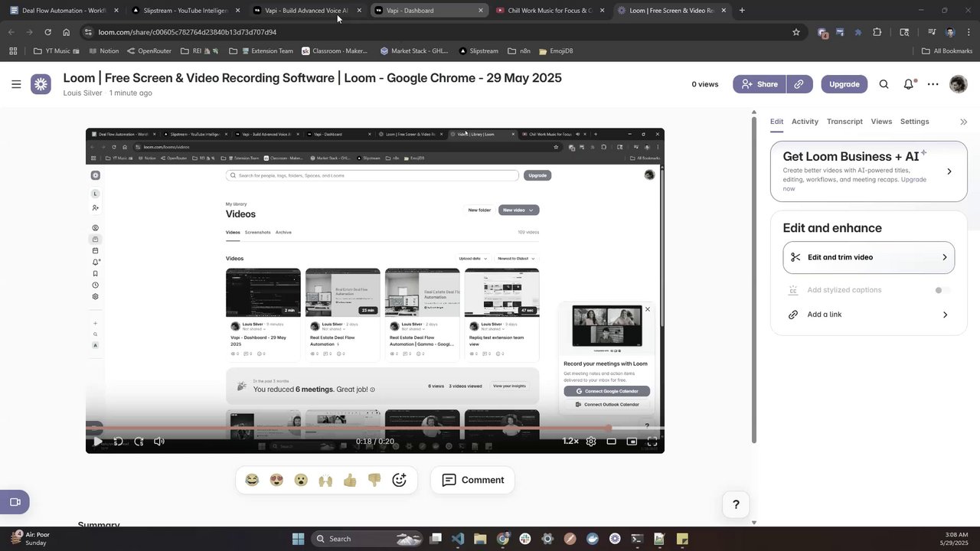Search Loom with the magnifier icon

click(884, 84)
